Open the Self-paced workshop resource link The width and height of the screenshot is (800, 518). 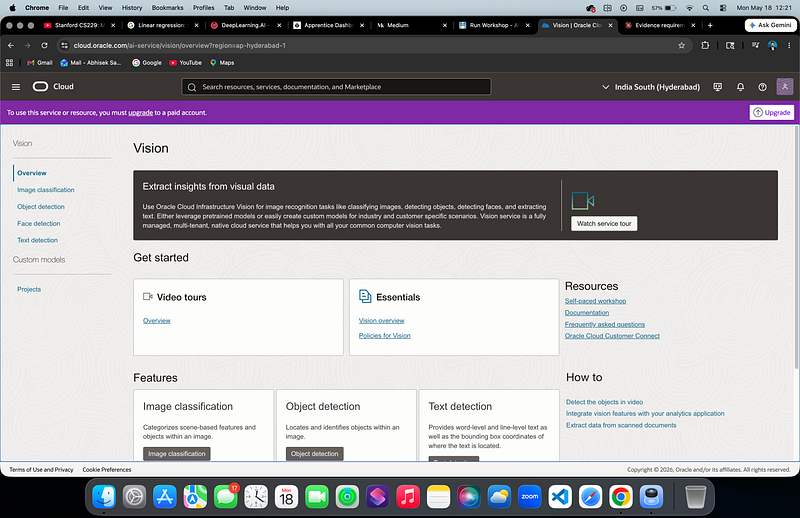point(595,301)
